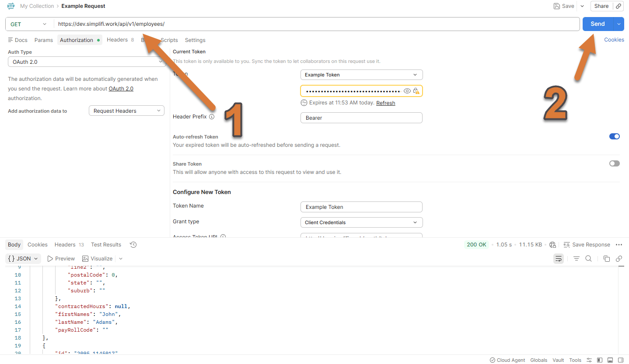Open the save options dropdown arrow
This screenshot has width=629, height=364.
pos(582,6)
